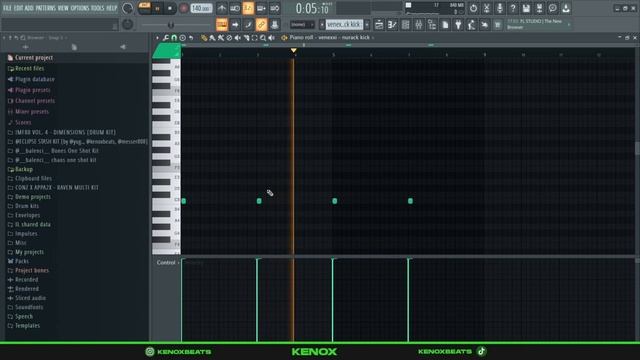The image size is (640, 360).
Task: Open the piano roll magnet snap options
Action: click(x=174, y=38)
